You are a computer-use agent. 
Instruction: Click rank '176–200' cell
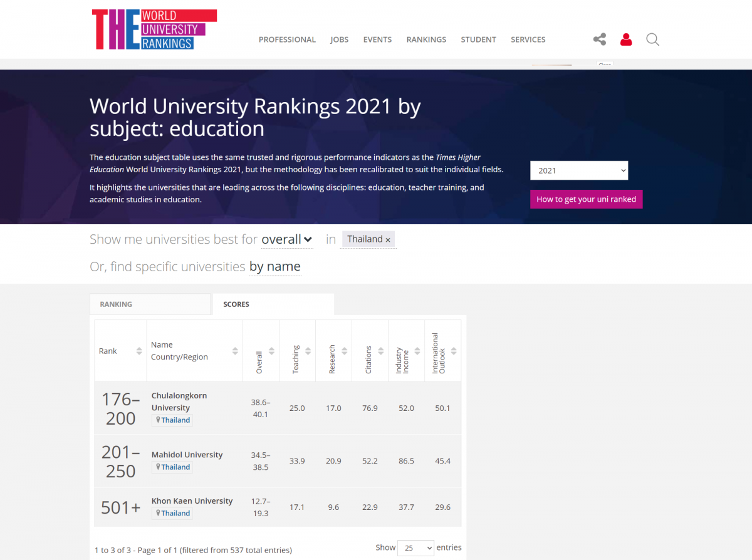(121, 408)
